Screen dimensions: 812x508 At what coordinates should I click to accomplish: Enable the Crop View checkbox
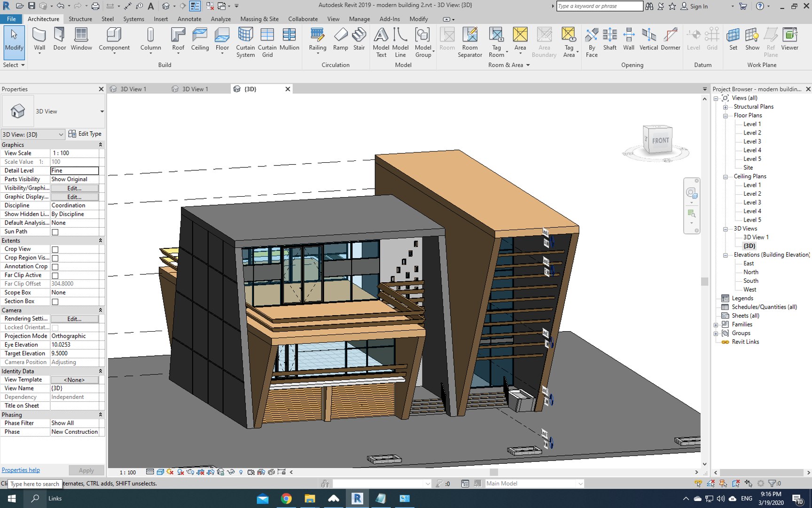pos(55,249)
